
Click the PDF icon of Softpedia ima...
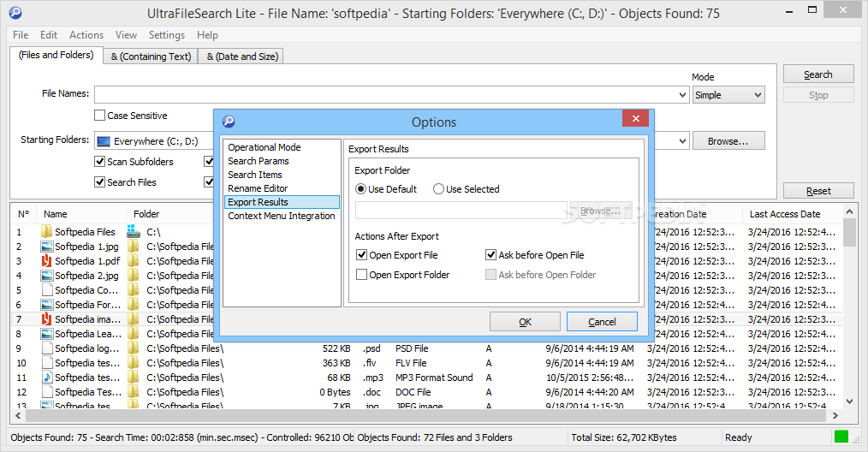pos(46,319)
